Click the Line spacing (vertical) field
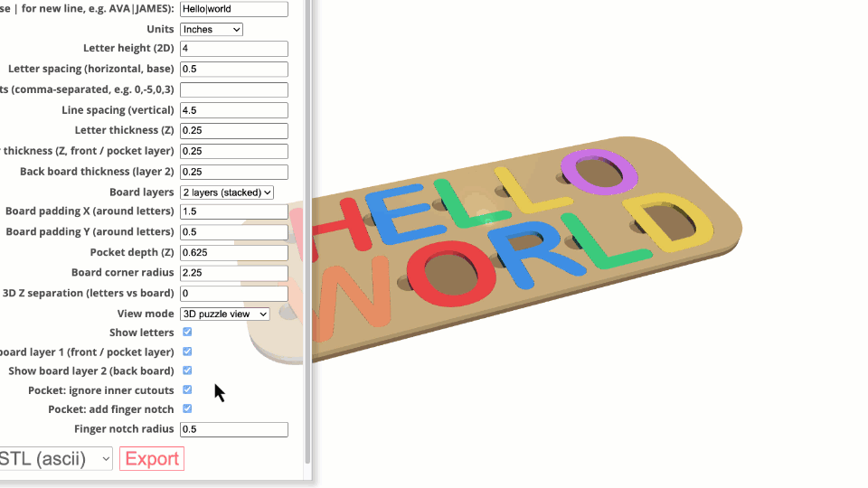This screenshot has width=868, height=488. [233, 110]
